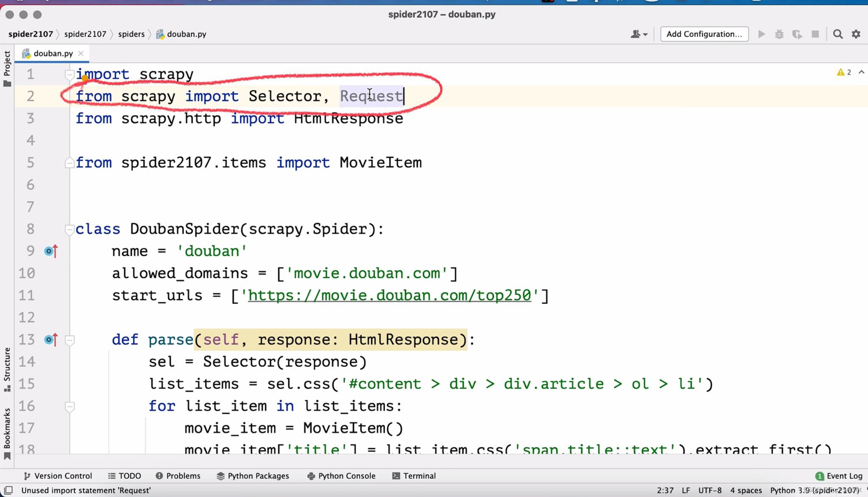868x497 pixels.
Task: Open the Terminal tool window tab
Action: (x=414, y=476)
